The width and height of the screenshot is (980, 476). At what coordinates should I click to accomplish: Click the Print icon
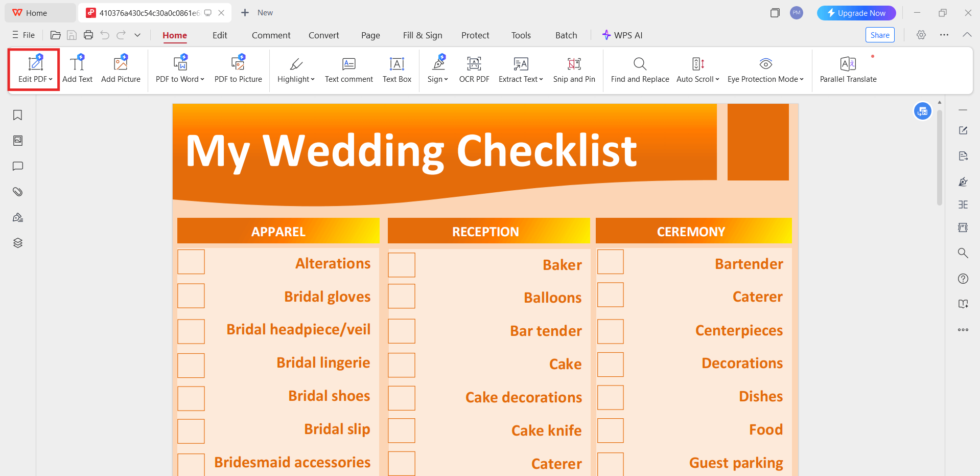point(88,35)
